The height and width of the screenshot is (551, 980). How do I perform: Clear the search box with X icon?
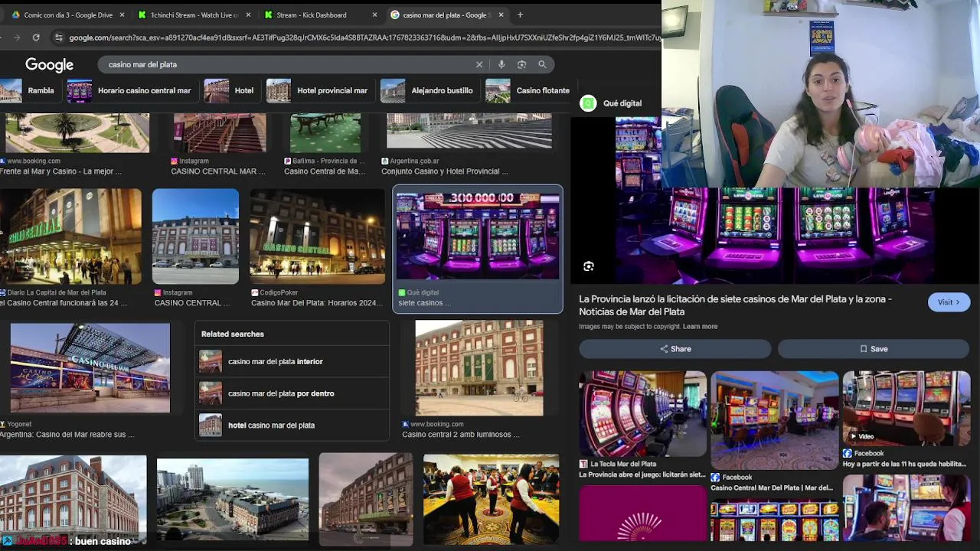tap(479, 64)
